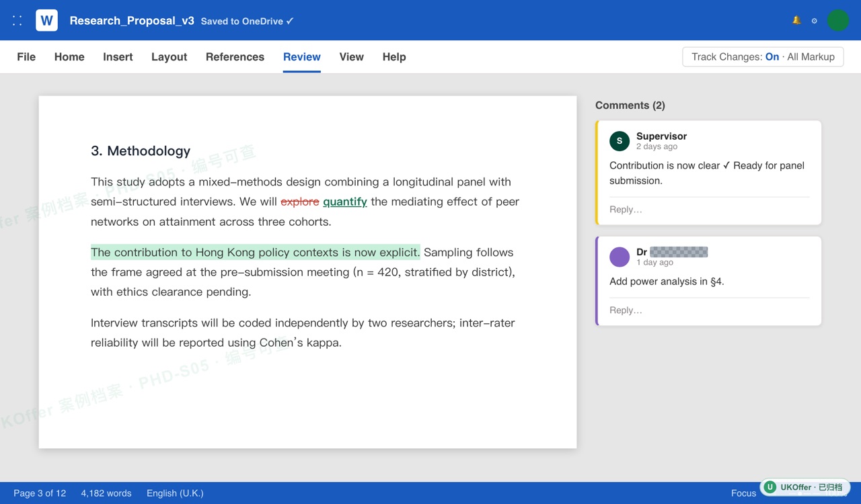Click the 4,182 words count
Screen dimensions: 861x504
(x=106, y=493)
